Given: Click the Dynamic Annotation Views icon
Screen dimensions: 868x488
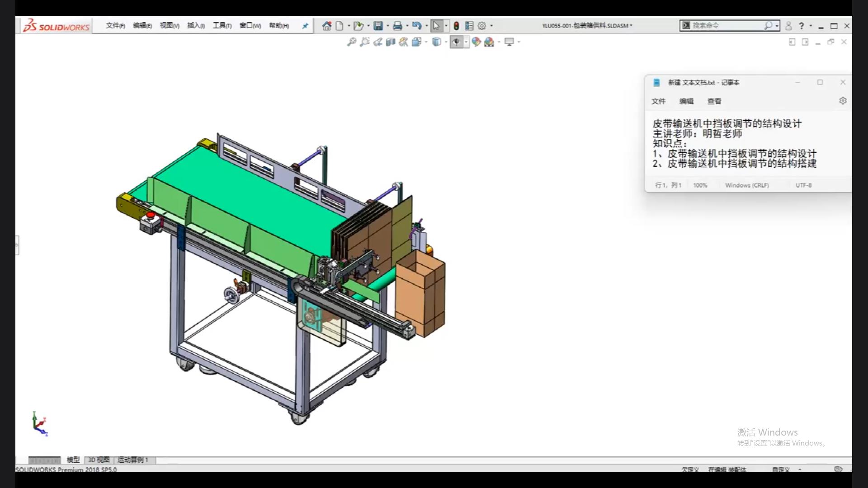Looking at the screenshot, I should click(x=404, y=42).
